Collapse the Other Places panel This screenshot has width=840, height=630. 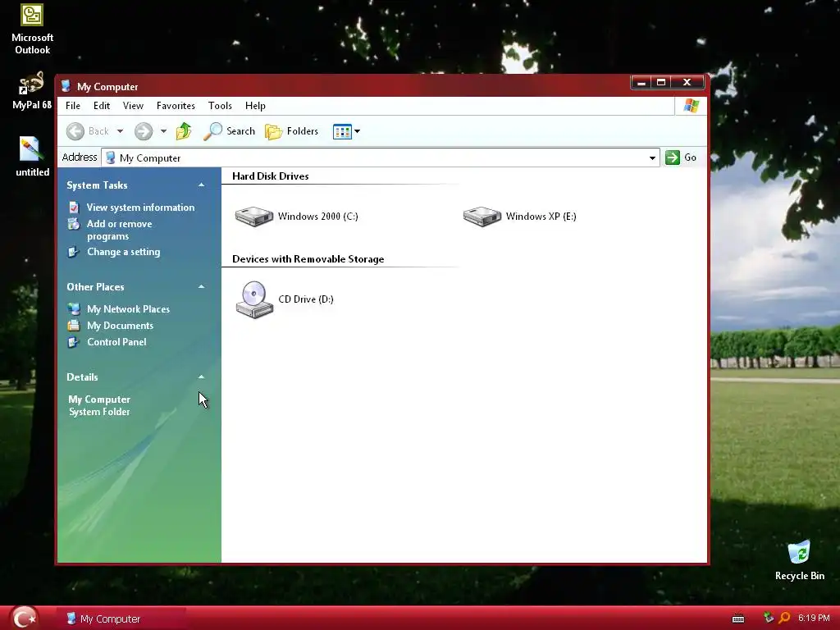(202, 287)
